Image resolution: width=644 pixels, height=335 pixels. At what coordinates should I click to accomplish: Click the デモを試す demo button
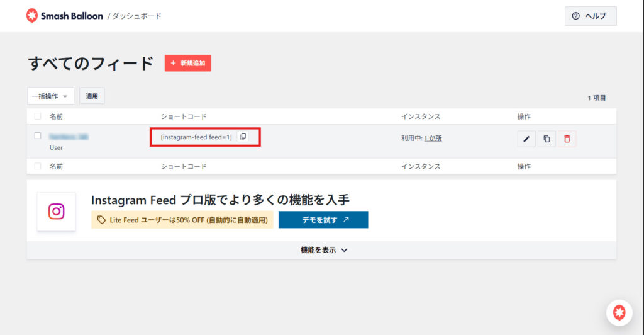point(323,220)
